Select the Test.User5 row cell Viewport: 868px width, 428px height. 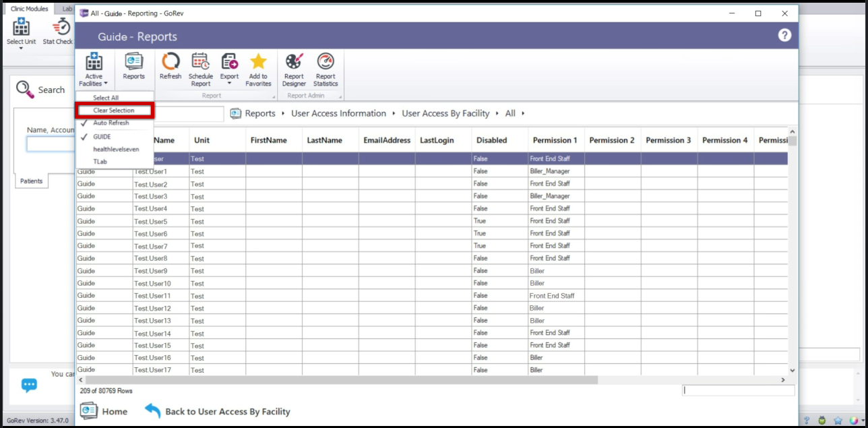pyautogui.click(x=161, y=221)
